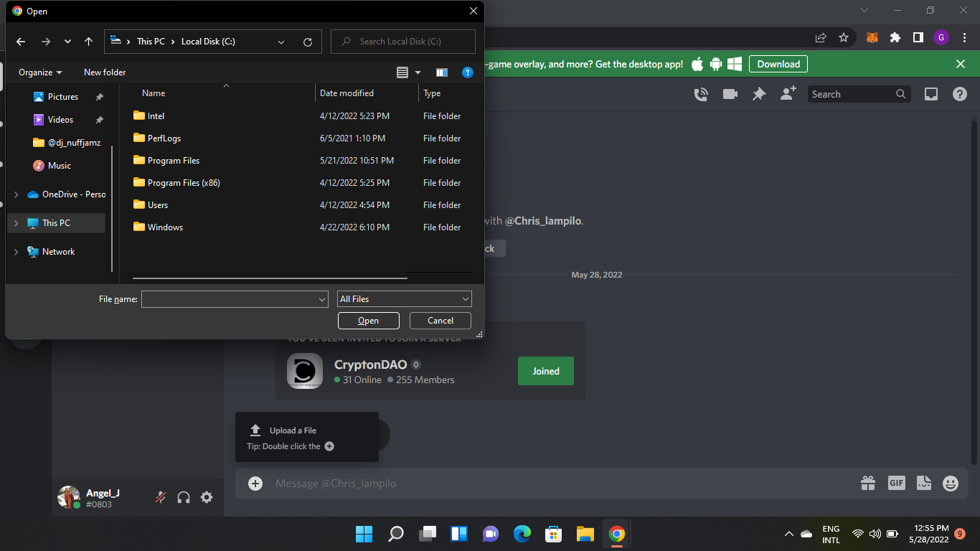Select Videos in the navigation pane
Screen dimensions: 980x551
(61, 120)
